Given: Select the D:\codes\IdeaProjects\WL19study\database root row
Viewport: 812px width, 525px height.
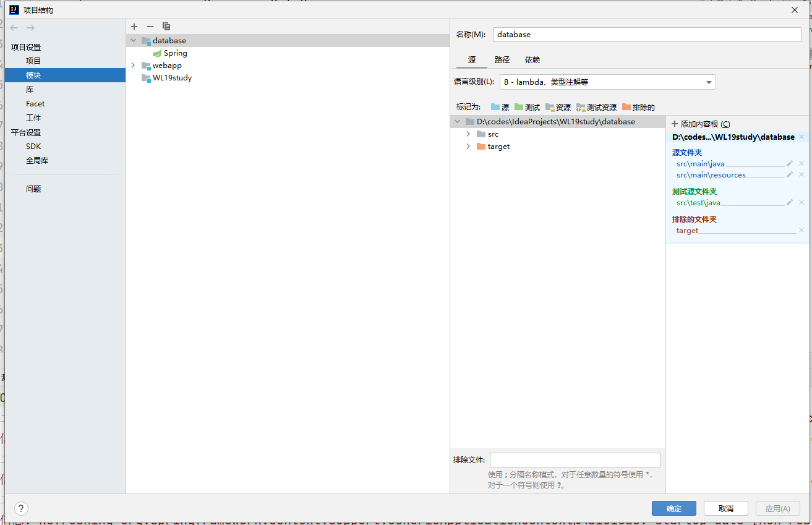Looking at the screenshot, I should click(558, 122).
